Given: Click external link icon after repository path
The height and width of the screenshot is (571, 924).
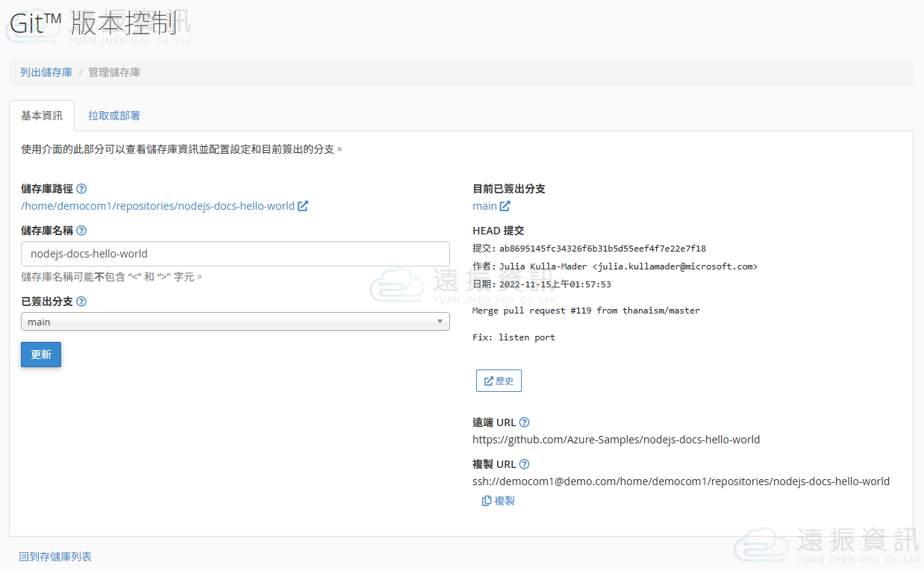Looking at the screenshot, I should tap(303, 206).
